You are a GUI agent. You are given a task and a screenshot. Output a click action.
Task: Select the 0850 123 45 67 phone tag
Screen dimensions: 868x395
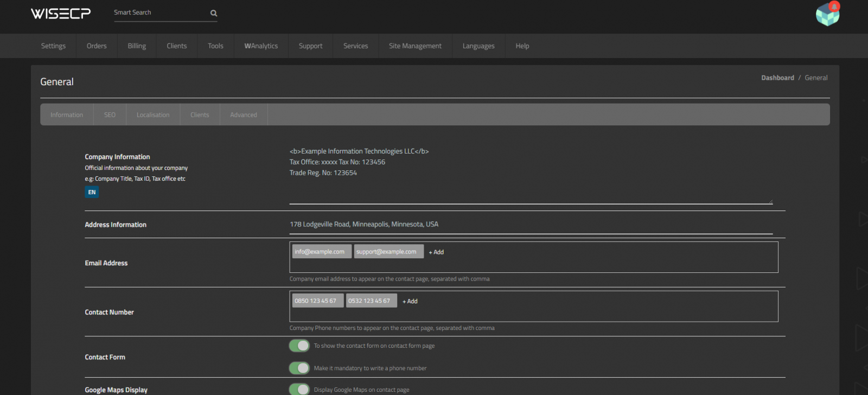[x=318, y=301]
